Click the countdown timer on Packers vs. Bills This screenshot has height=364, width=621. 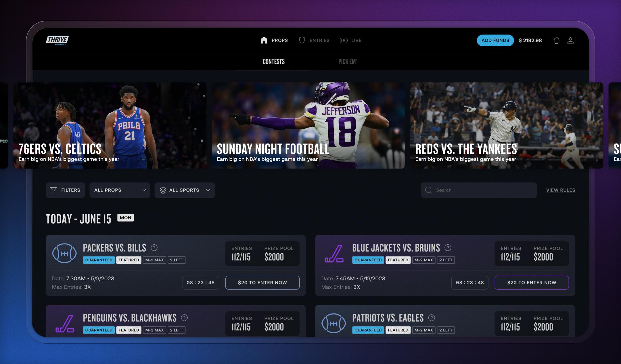click(x=201, y=283)
